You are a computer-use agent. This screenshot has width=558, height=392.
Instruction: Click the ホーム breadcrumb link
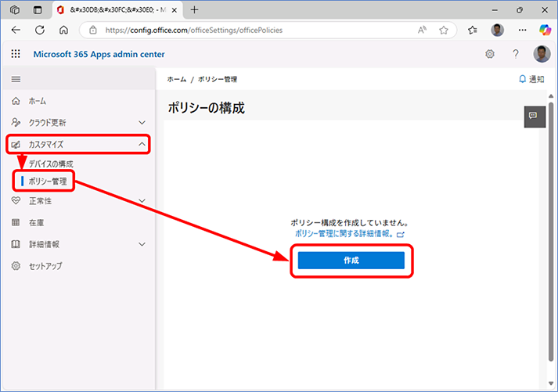(x=177, y=79)
